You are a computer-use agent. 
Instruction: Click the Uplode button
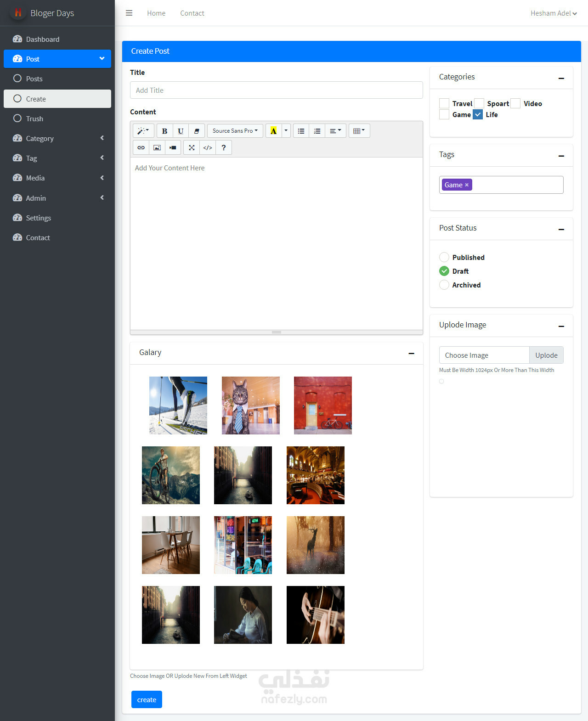(x=546, y=355)
